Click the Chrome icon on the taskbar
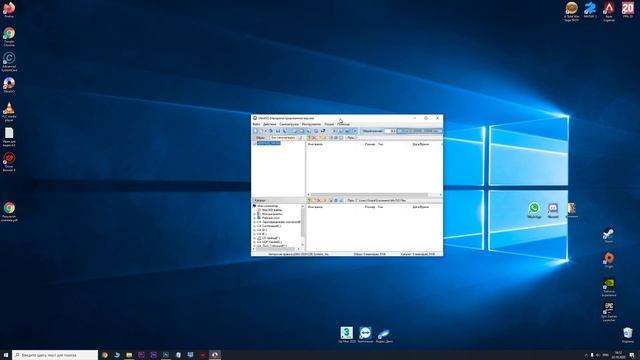 [105, 355]
